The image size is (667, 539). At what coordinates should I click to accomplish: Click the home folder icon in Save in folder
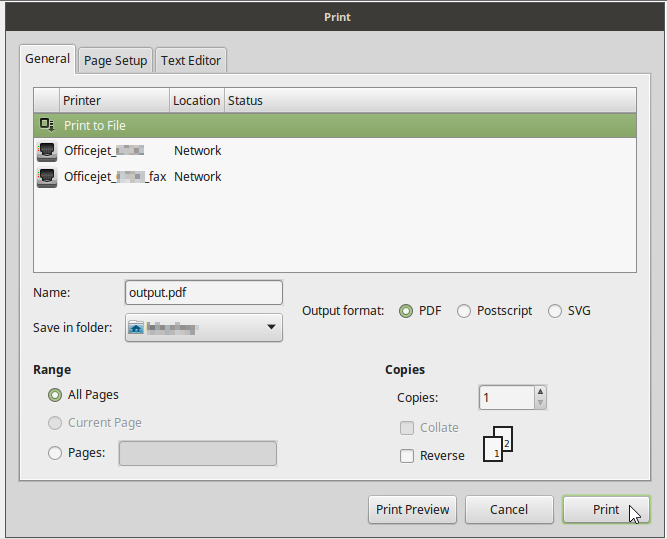[x=136, y=327]
